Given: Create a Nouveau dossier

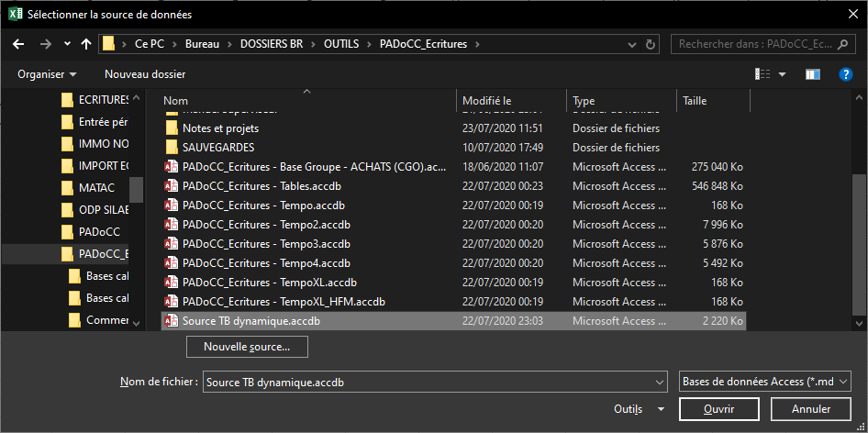Looking at the screenshot, I should (x=145, y=74).
